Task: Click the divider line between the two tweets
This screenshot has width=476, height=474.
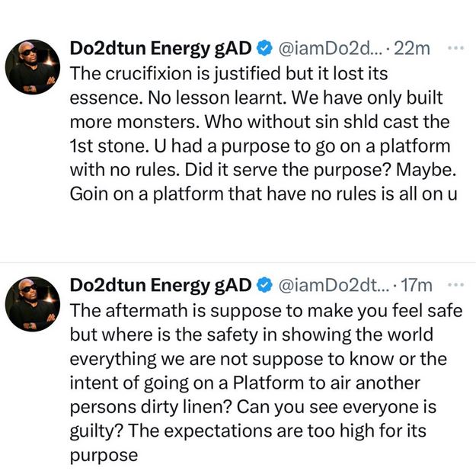Action: pyautogui.click(x=238, y=263)
